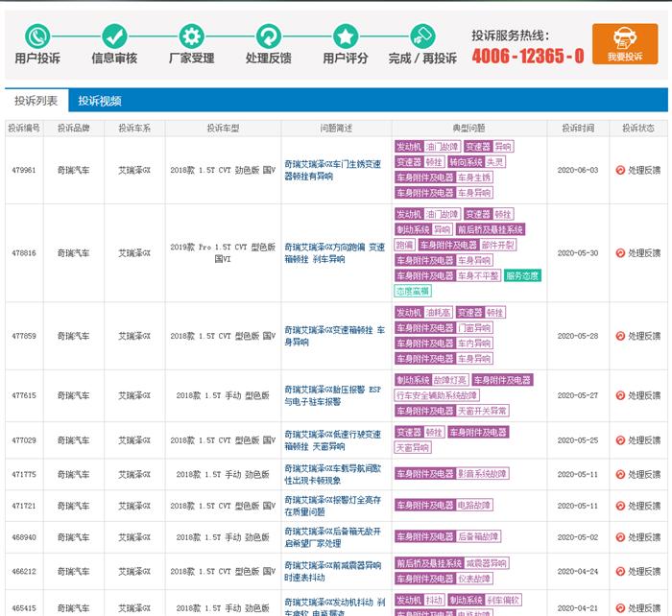Viewport: 672px width, 616px height.
Task: Click 艾瑞泽GX series in row 471775
Action: pyautogui.click(x=134, y=474)
